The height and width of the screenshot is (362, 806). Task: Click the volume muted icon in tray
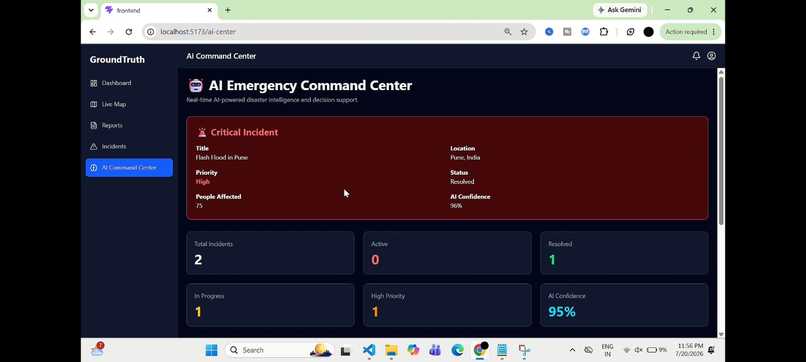[x=638, y=350]
